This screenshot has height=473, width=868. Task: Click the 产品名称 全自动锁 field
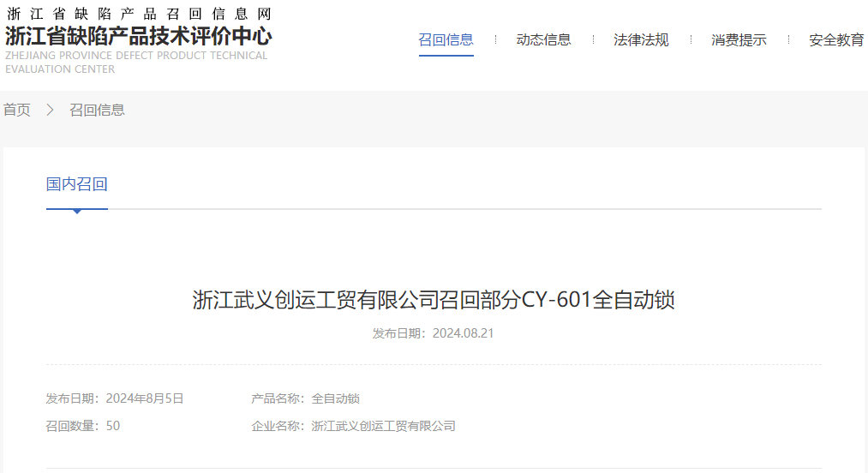(x=305, y=398)
